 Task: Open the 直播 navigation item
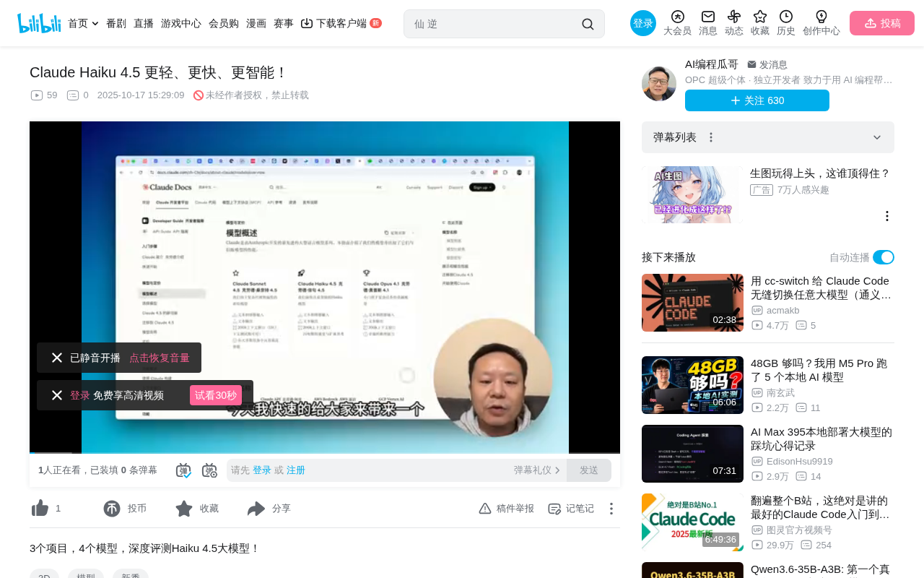click(x=144, y=23)
